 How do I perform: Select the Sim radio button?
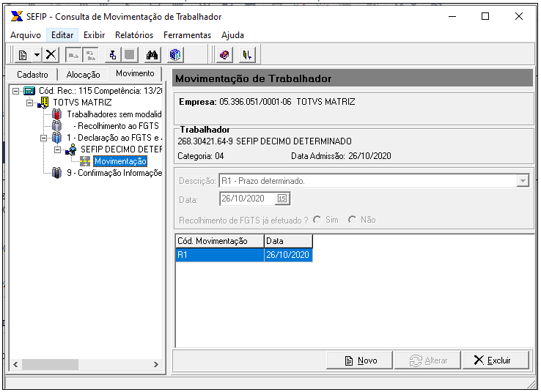pyautogui.click(x=317, y=220)
